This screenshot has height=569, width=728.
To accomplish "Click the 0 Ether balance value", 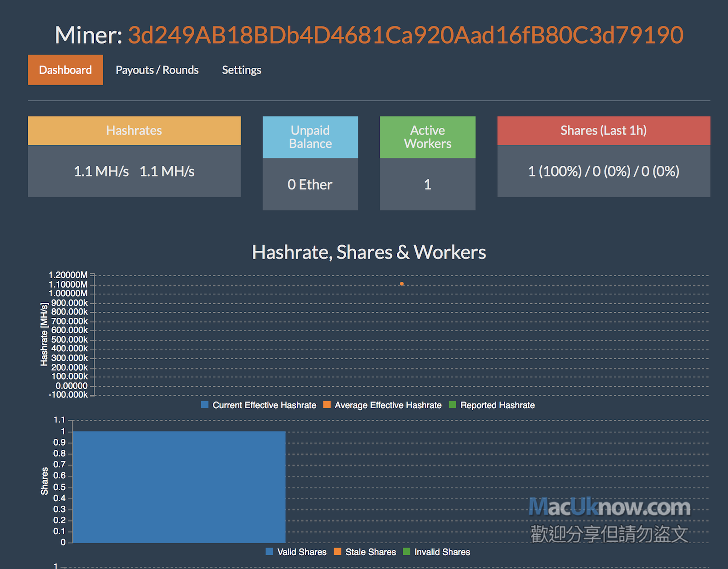I will click(310, 184).
